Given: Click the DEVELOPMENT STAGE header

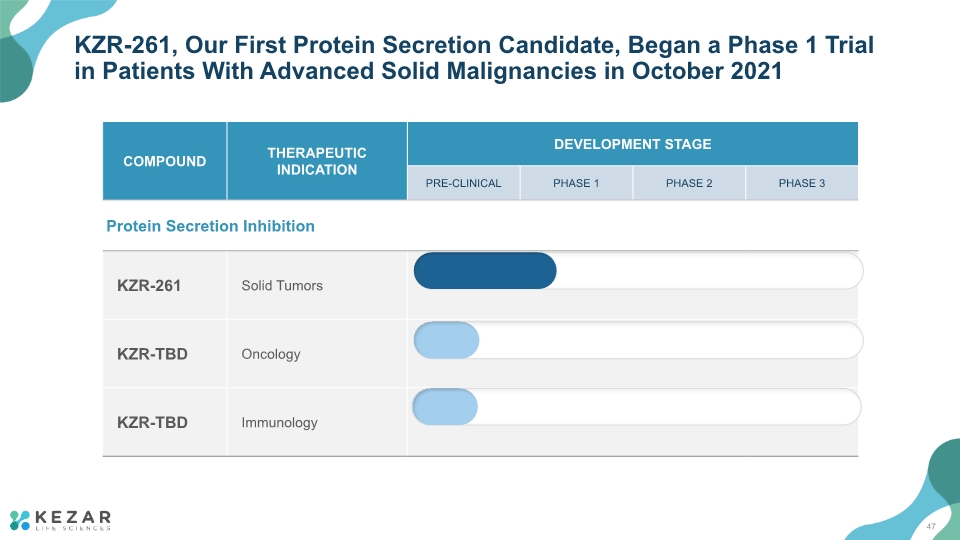Looking at the screenshot, I should (x=632, y=144).
